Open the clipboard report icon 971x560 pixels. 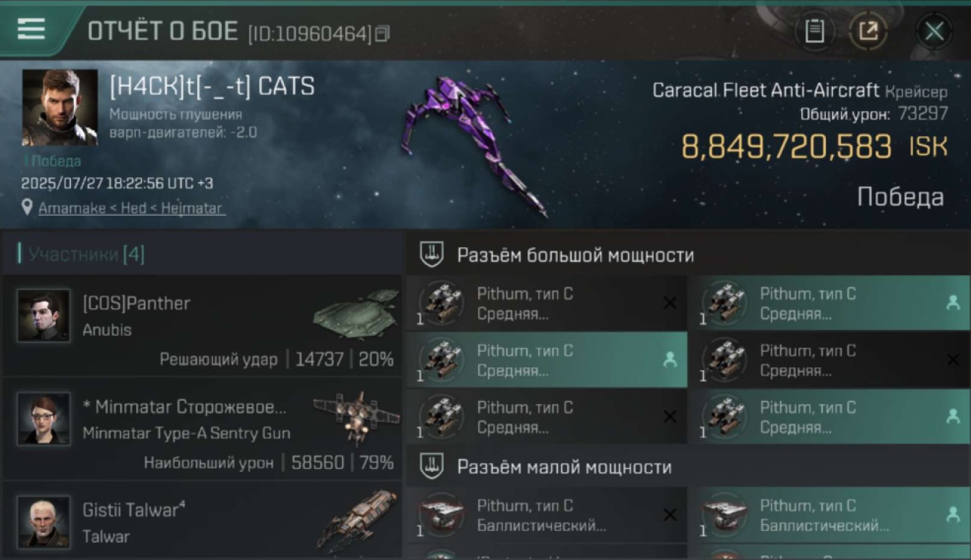[x=814, y=31]
